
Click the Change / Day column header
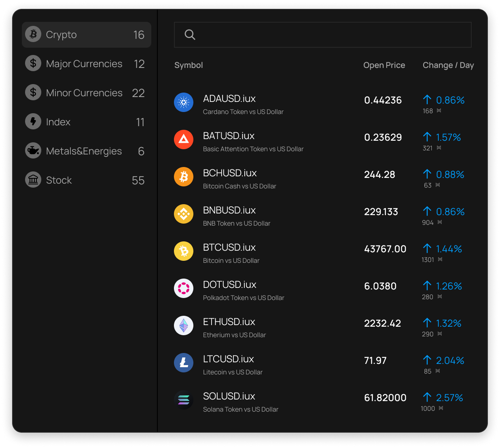click(448, 65)
